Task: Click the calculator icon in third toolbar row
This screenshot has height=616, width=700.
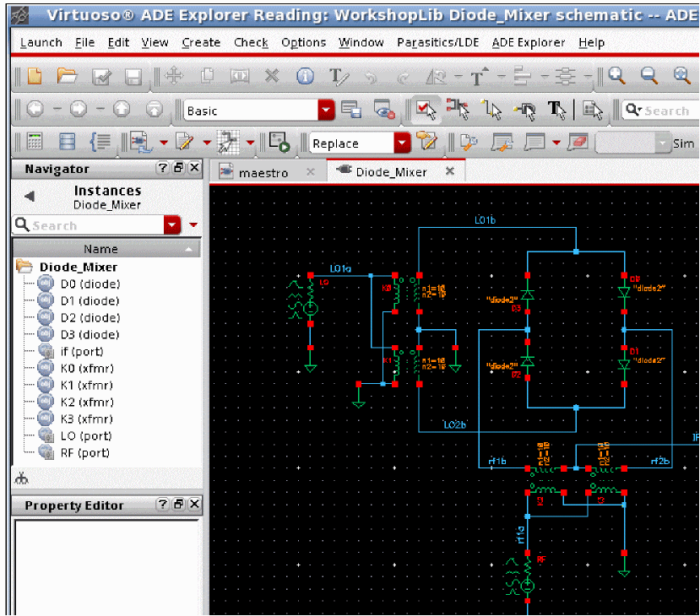Action: 35,143
